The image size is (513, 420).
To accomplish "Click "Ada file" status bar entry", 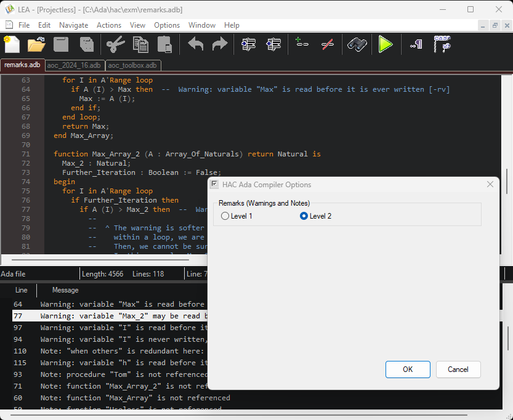I will coord(13,274).
